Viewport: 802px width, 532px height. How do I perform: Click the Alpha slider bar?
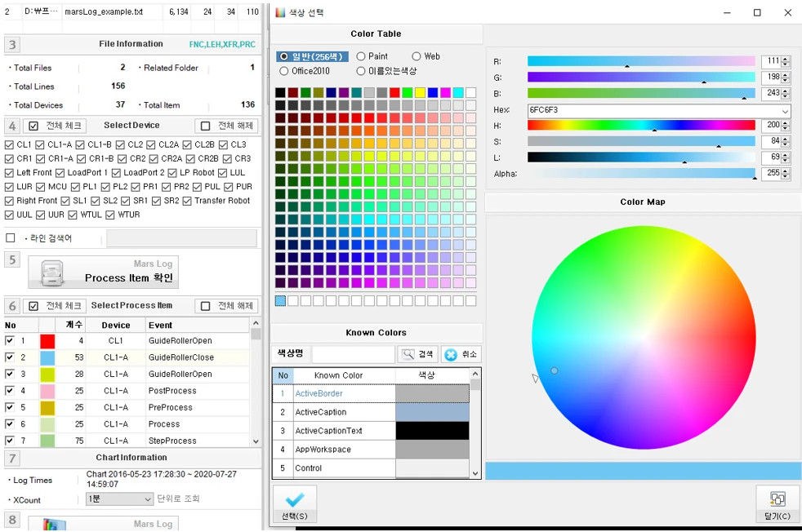pyautogui.click(x=641, y=174)
